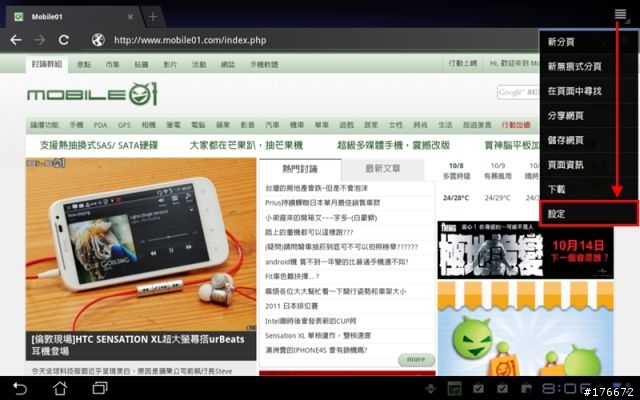Tap the globe site icon beside the URL
This screenshot has width=640, height=400.
tap(98, 40)
